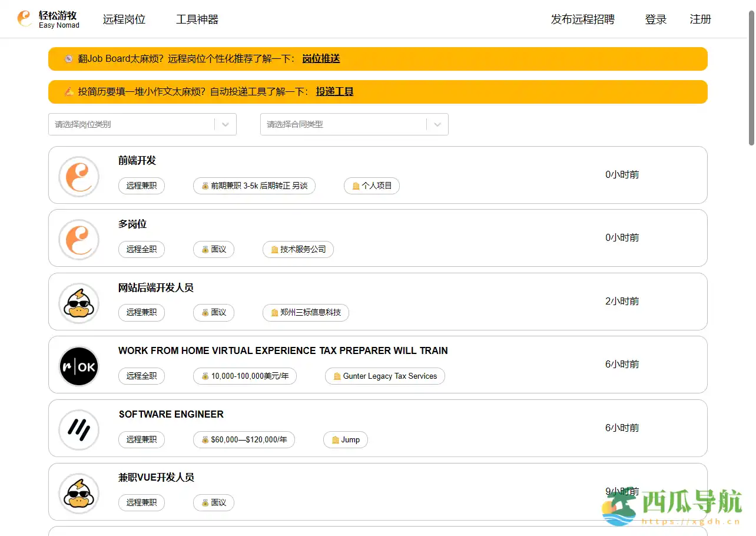Screen dimensions: 756x536
Task: Select 远程岗位 in the top navigation
Action: coord(124,19)
